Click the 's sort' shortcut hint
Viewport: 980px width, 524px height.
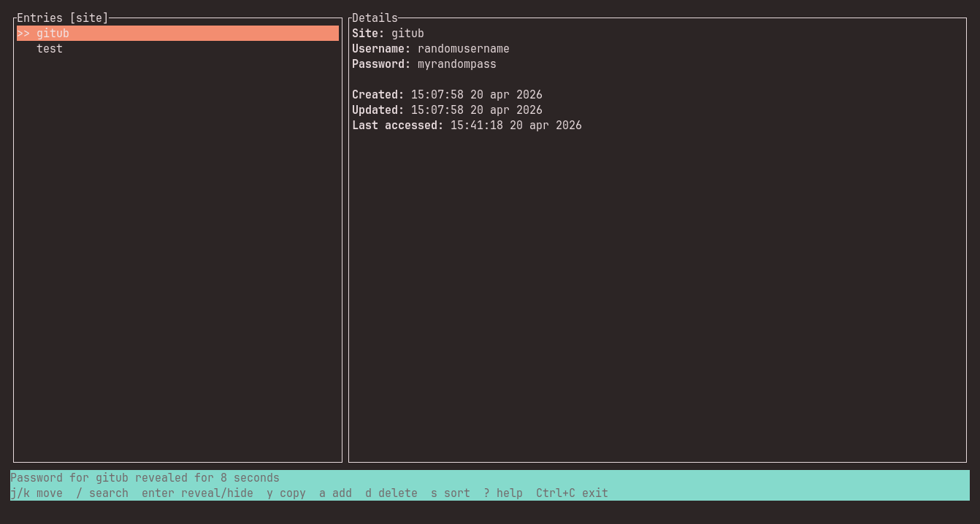pyautogui.click(x=451, y=493)
